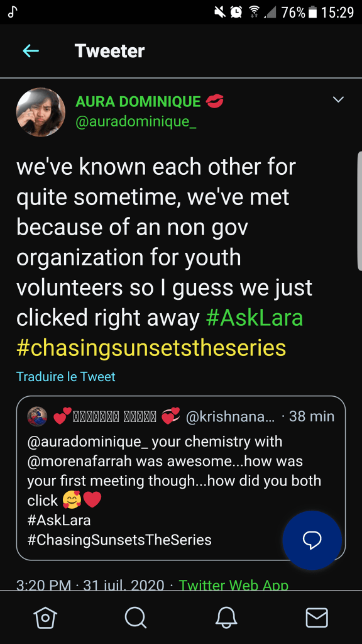Open the Messages envelope tab
The image size is (362, 644).
pyautogui.click(x=317, y=618)
